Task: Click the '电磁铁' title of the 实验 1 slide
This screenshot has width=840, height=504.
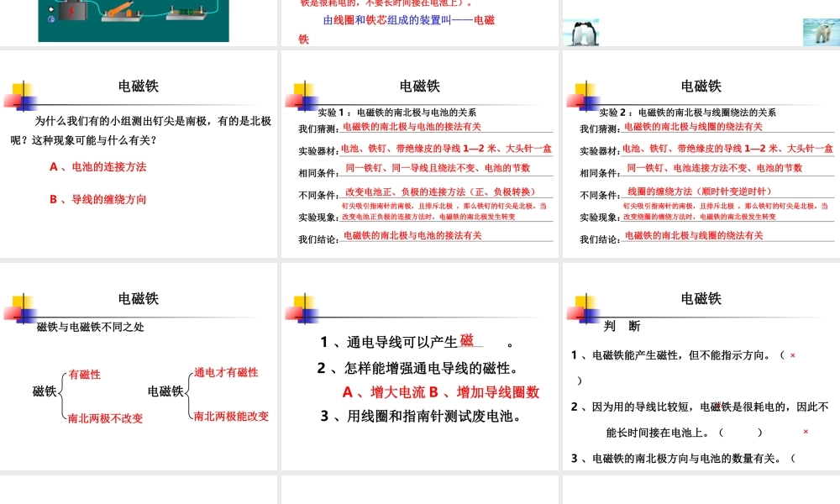Action: [420, 86]
